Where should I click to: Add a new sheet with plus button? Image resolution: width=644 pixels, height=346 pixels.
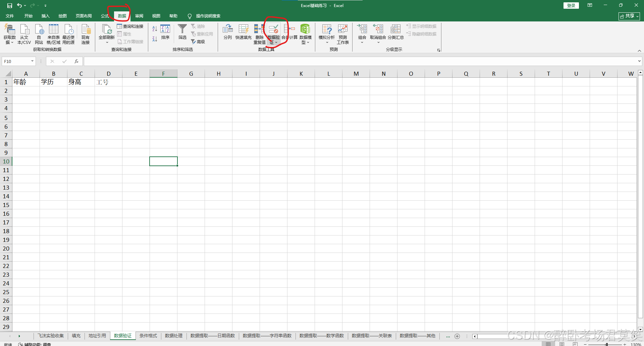click(457, 336)
